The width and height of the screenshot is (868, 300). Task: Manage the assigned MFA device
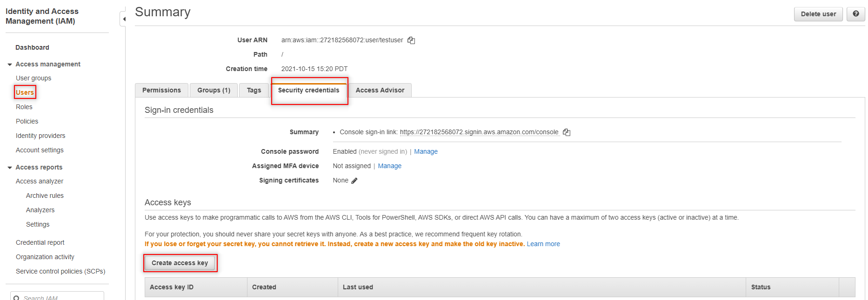389,166
